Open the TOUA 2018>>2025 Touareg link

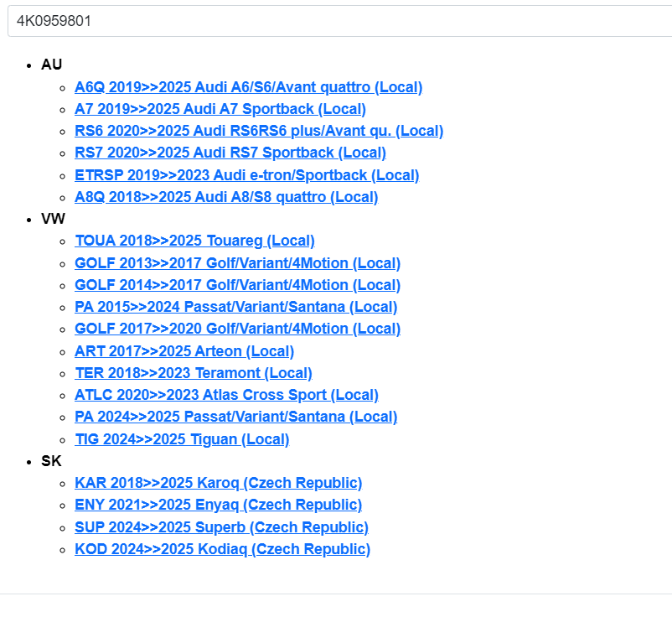(x=194, y=241)
